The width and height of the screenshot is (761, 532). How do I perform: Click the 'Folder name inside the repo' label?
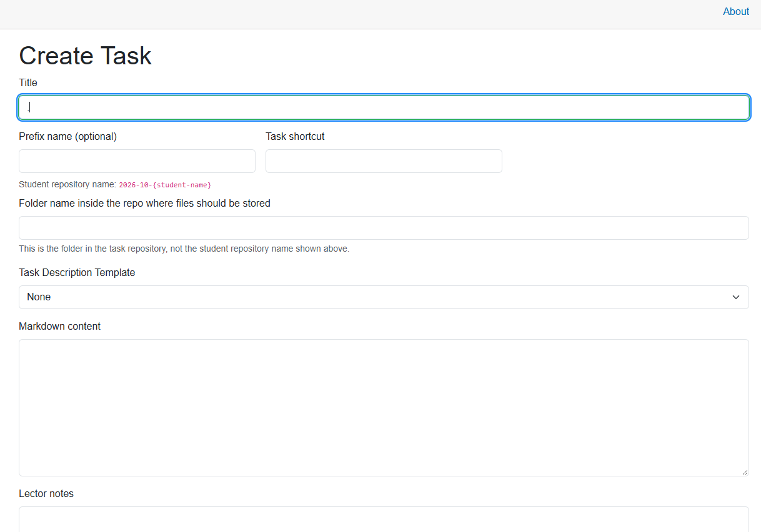click(144, 203)
